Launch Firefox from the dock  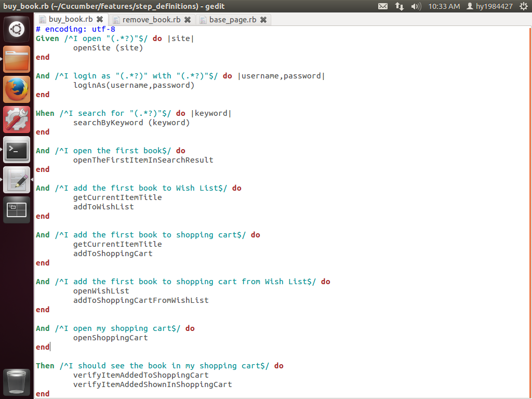tap(16, 89)
